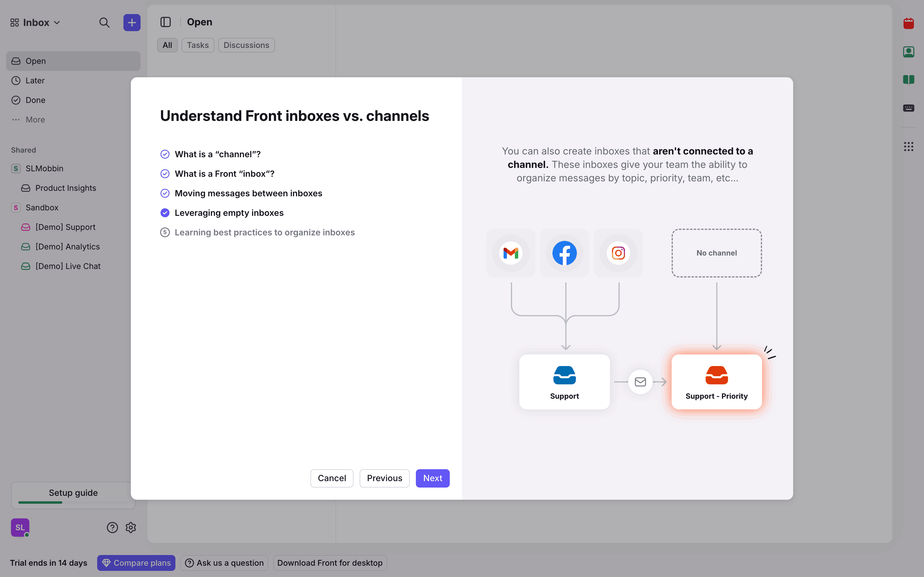Collapse the Sandbox shared inbox group
Image resolution: width=924 pixels, height=577 pixels.
42,208
